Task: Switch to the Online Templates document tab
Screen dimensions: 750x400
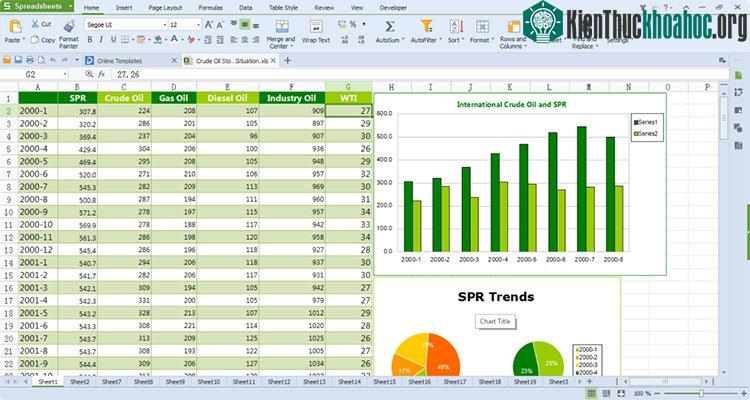Action: (120, 61)
